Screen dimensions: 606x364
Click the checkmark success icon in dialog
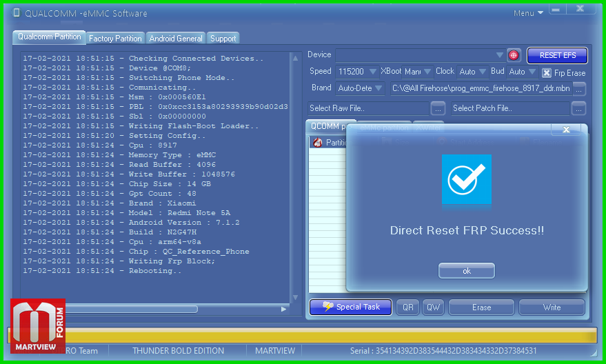[467, 179]
